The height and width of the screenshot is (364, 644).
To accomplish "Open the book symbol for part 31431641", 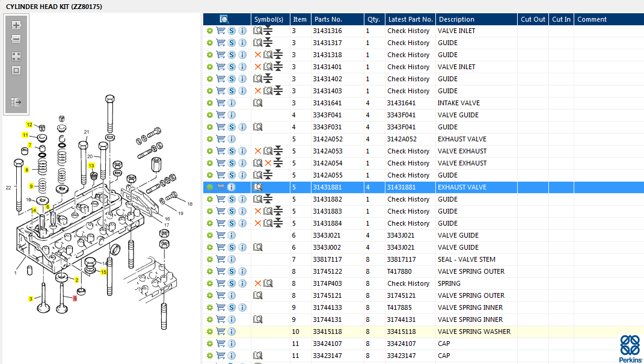I will pyautogui.click(x=258, y=103).
